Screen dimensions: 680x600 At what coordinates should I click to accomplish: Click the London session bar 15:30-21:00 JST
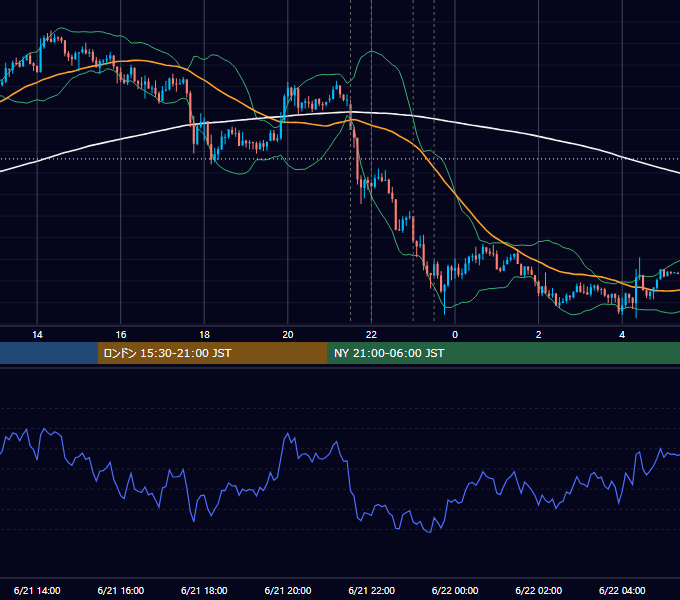(212, 353)
